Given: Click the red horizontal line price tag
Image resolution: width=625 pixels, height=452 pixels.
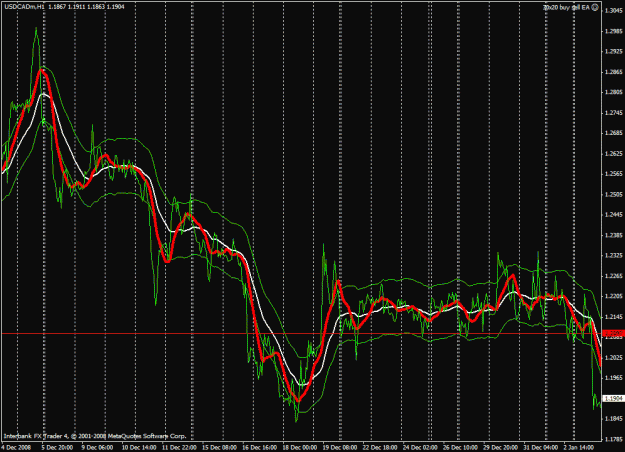Looking at the screenshot, I should point(613,333).
